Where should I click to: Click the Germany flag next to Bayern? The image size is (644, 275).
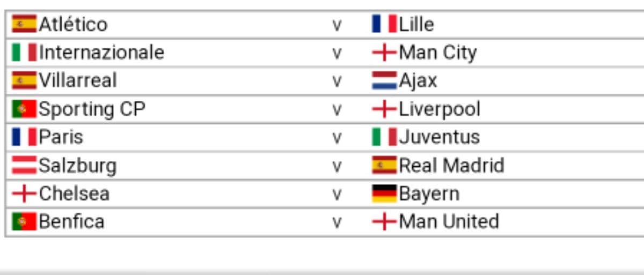384,194
